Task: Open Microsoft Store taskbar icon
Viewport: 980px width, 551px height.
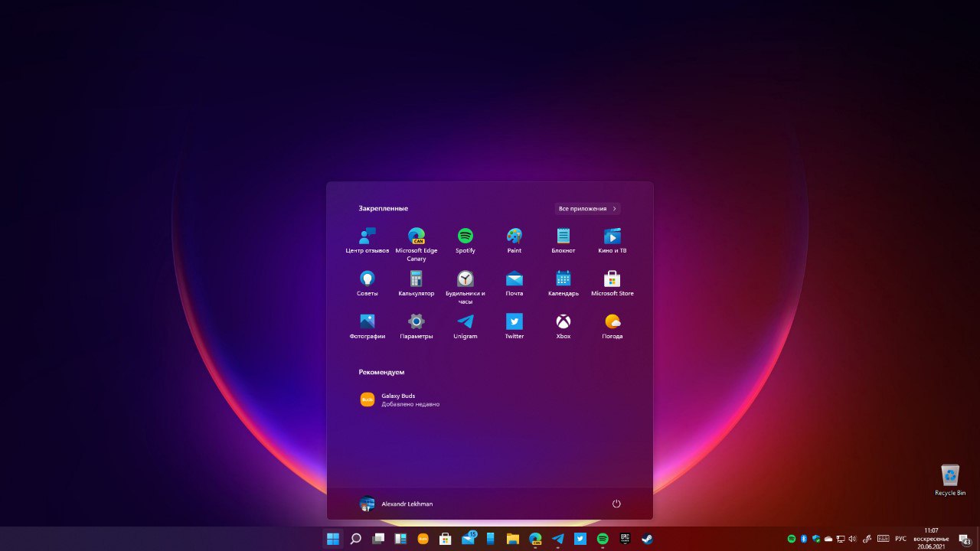Action: click(446, 539)
